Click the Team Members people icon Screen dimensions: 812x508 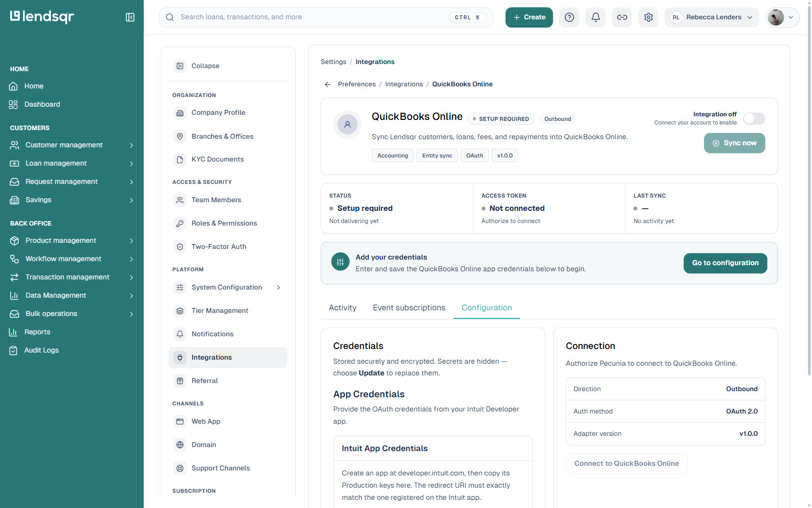coord(180,200)
